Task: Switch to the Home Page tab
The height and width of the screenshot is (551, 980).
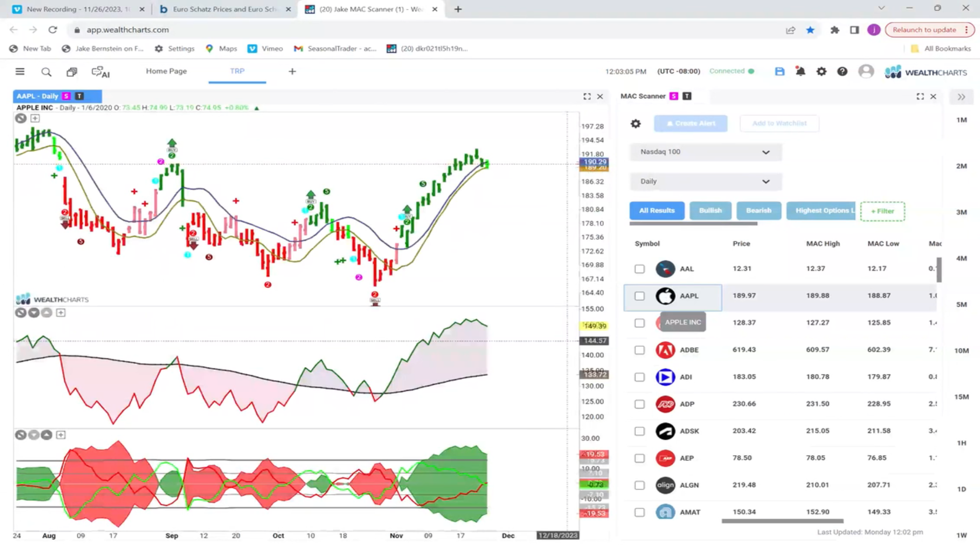Action: 166,71
